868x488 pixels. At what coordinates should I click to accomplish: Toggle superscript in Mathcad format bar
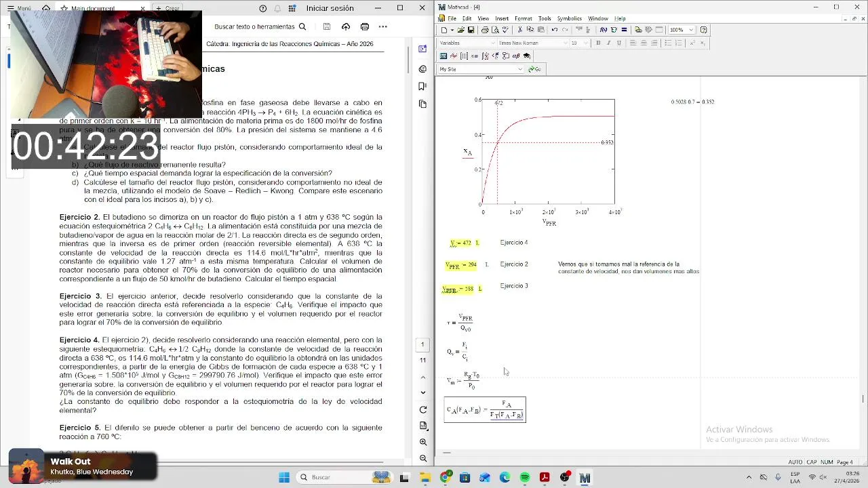pyautogui.click(x=692, y=43)
